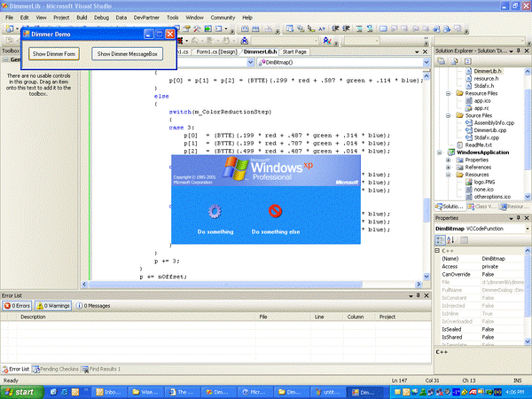Click the Show Dimmer Form button
Screen dimensions: 532x399
54,53
